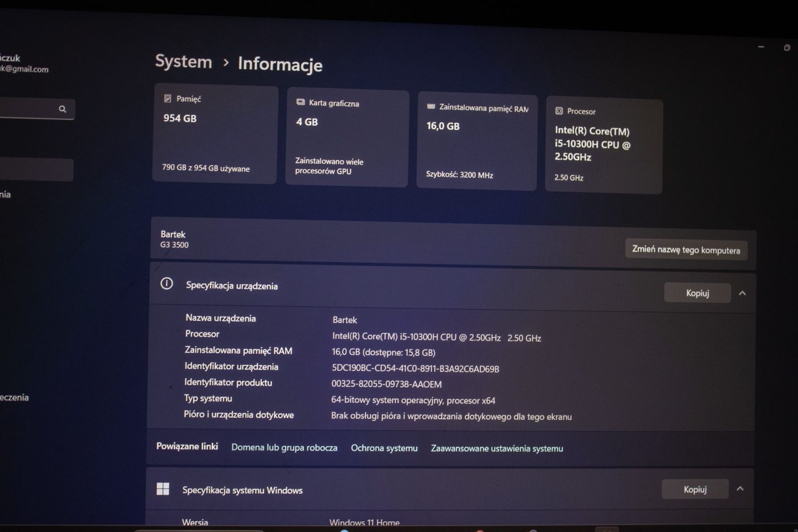The width and height of the screenshot is (798, 532).
Task: Click the Pióro i urządzenia dotykowe label
Action: (239, 414)
